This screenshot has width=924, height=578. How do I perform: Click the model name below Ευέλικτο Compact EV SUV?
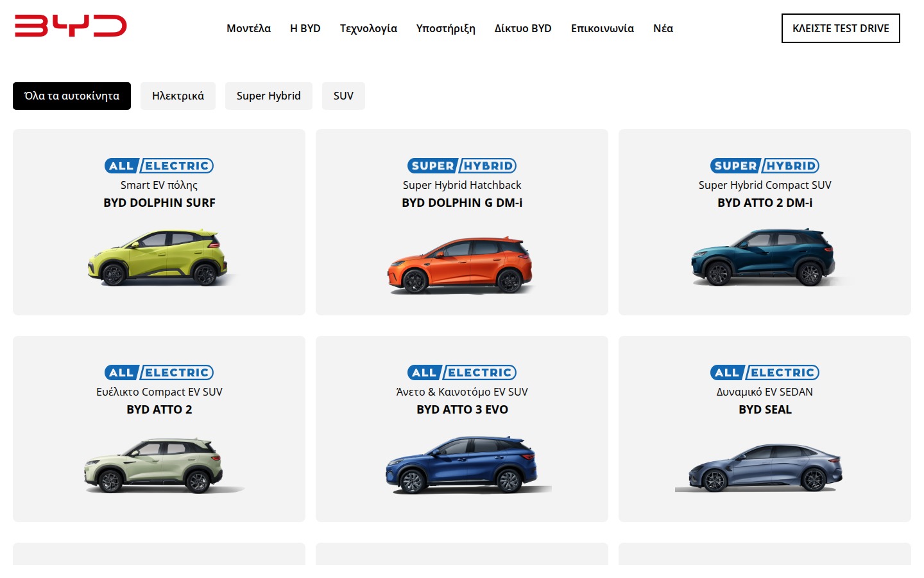(x=159, y=409)
